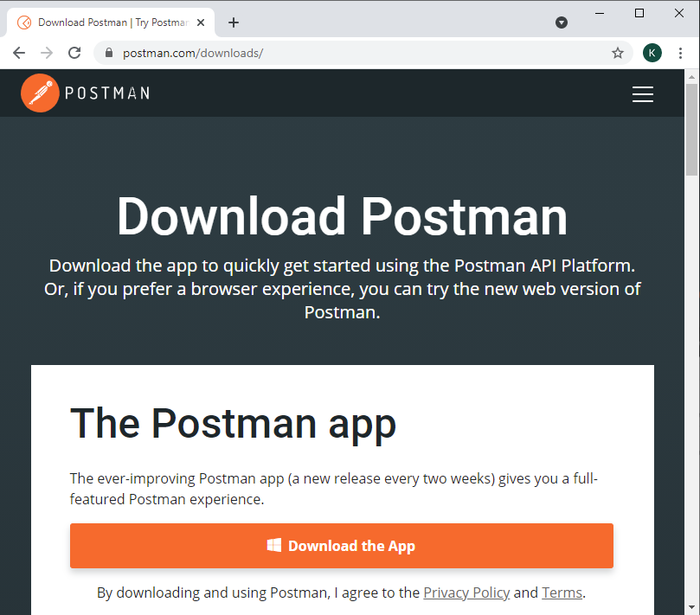Bookmark this page with star icon
The image size is (700, 615).
click(618, 53)
